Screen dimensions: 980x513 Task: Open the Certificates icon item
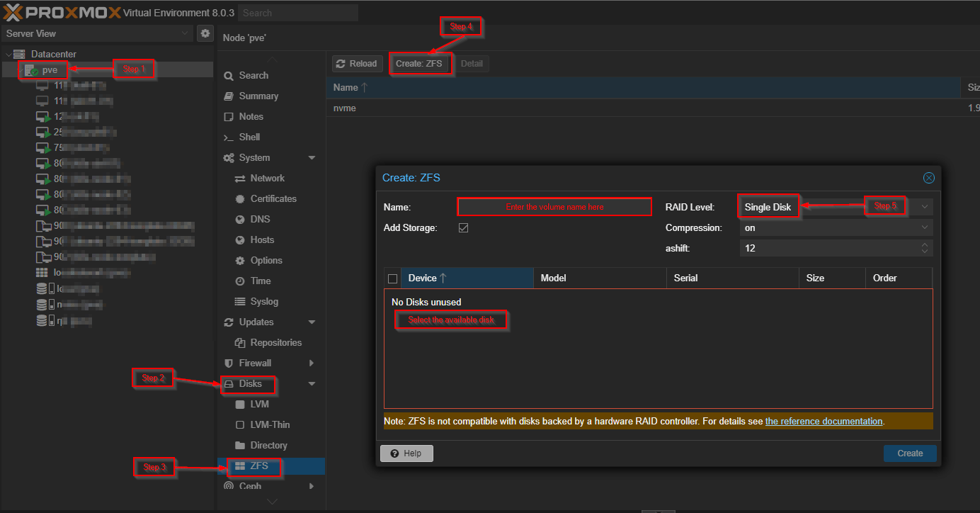tap(266, 198)
